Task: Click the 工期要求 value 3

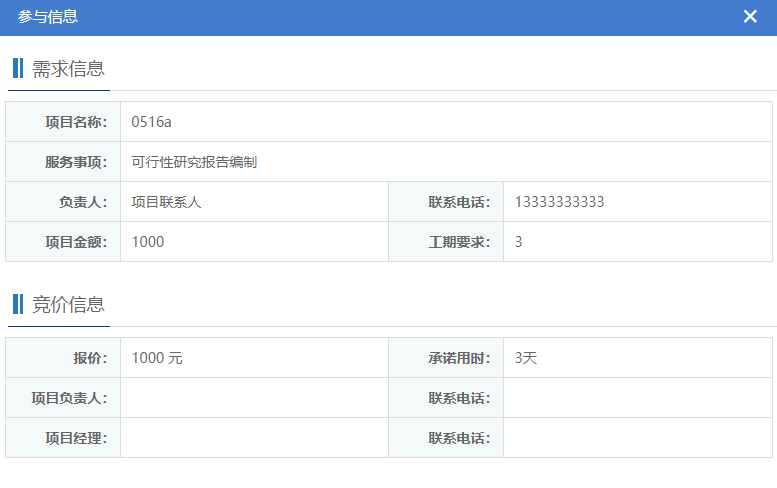Action: coord(518,242)
